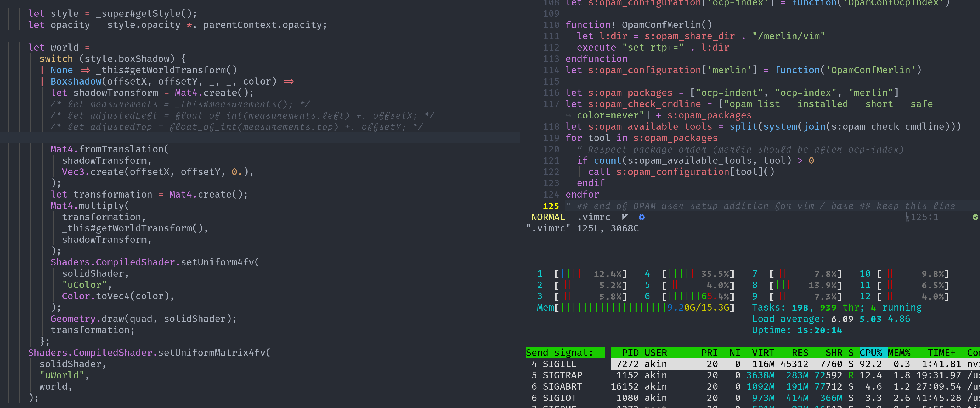Click 'switch (style.boxShadow) {' in left pane

pos(113,59)
